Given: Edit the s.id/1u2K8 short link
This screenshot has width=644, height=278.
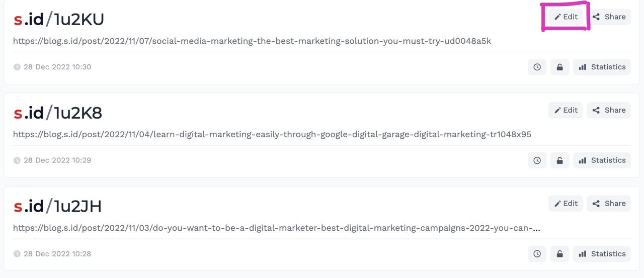Looking at the screenshot, I should tap(566, 110).
